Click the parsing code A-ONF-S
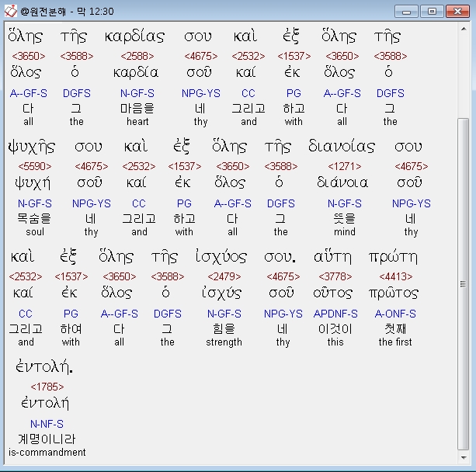Screen dimensions: 476x472 pyautogui.click(x=395, y=314)
